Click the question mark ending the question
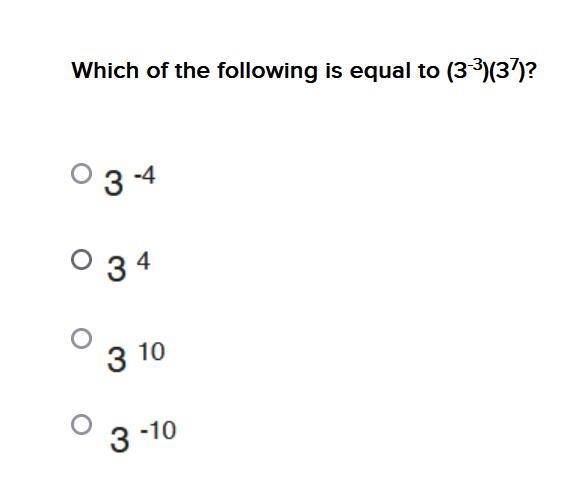The width and height of the screenshot is (565, 478). pos(530,70)
